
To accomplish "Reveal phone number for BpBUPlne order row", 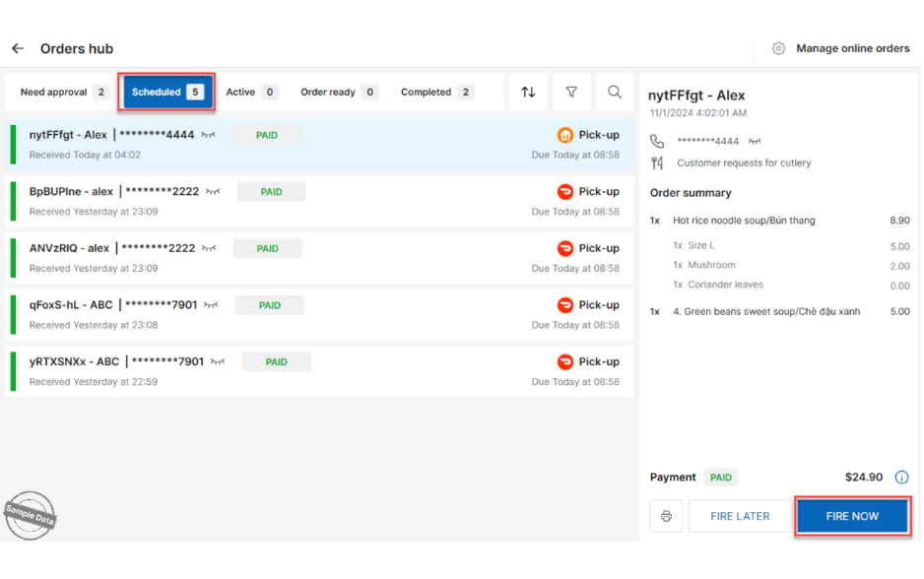I will tap(213, 192).
